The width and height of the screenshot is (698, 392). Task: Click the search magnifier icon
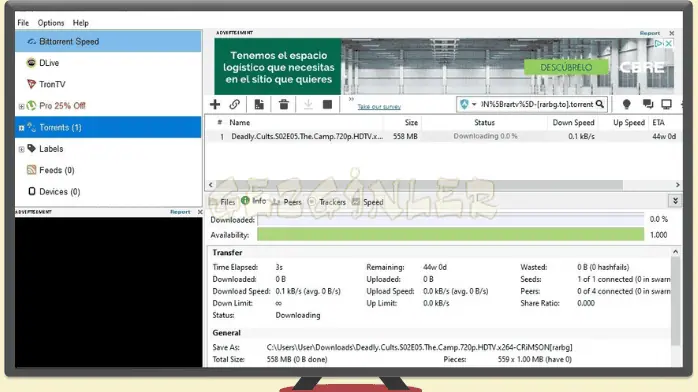click(600, 104)
